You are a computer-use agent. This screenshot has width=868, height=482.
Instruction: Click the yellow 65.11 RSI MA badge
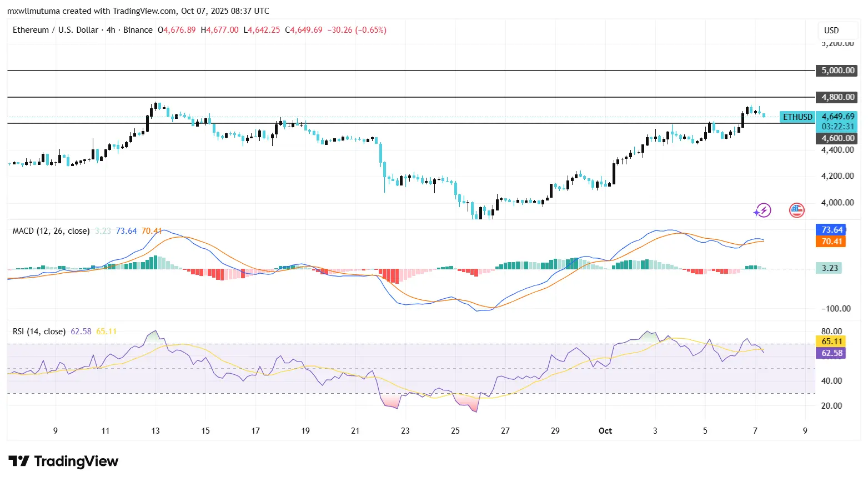click(x=831, y=341)
